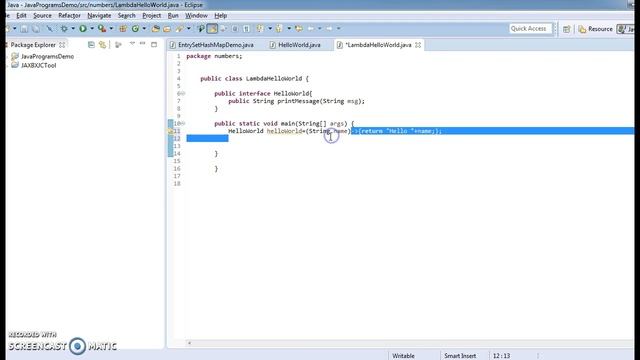This screenshot has height=360, width=640.
Task: Click the Save All toolbar icon
Action: pyautogui.click(x=36, y=29)
